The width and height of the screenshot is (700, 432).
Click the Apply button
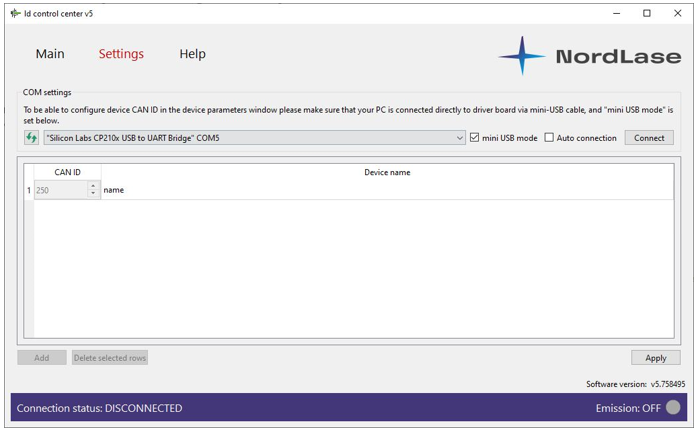(655, 357)
